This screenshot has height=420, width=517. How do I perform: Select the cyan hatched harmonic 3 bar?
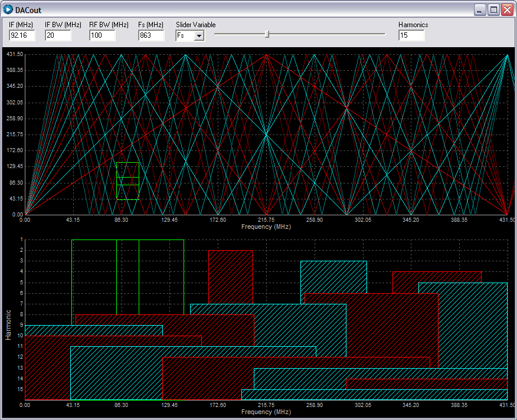[x=333, y=276]
